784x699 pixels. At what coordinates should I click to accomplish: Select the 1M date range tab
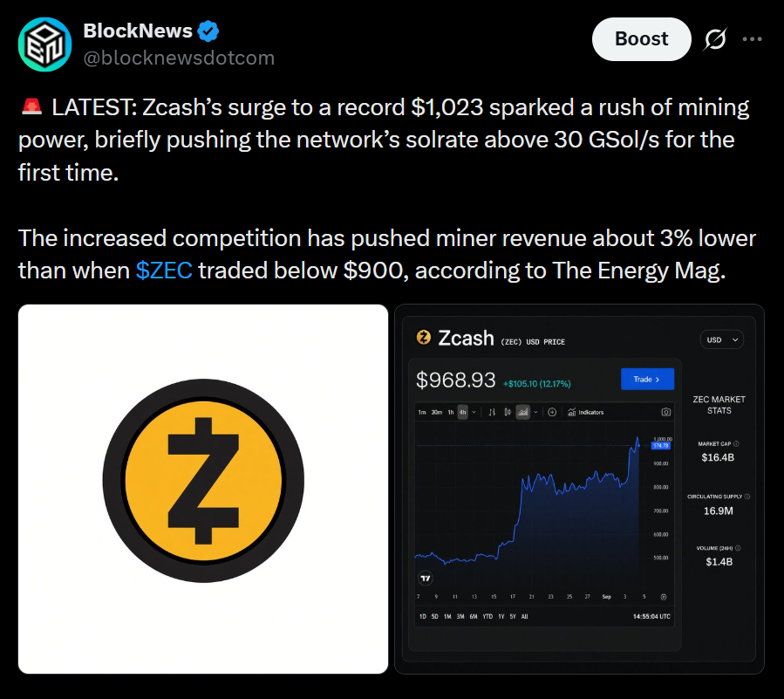pos(447,616)
